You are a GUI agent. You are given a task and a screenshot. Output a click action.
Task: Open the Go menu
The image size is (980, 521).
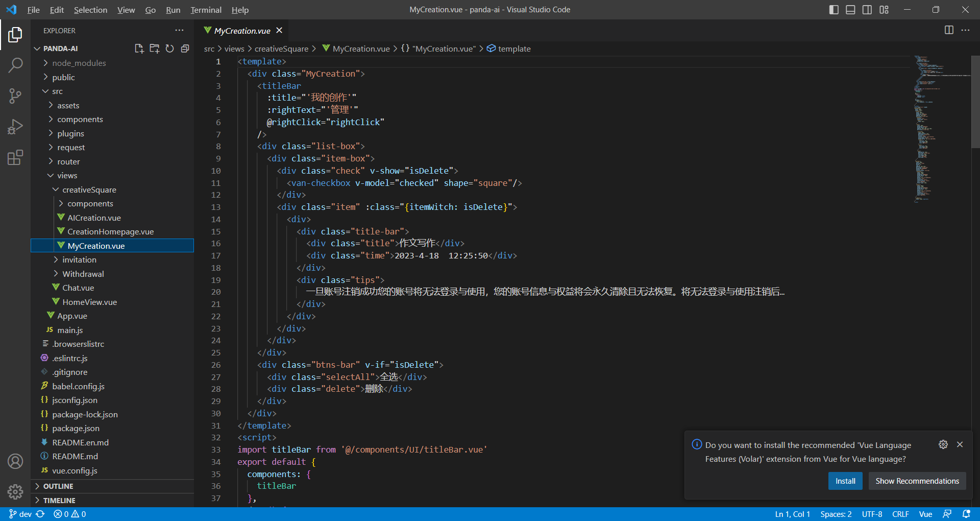point(150,10)
